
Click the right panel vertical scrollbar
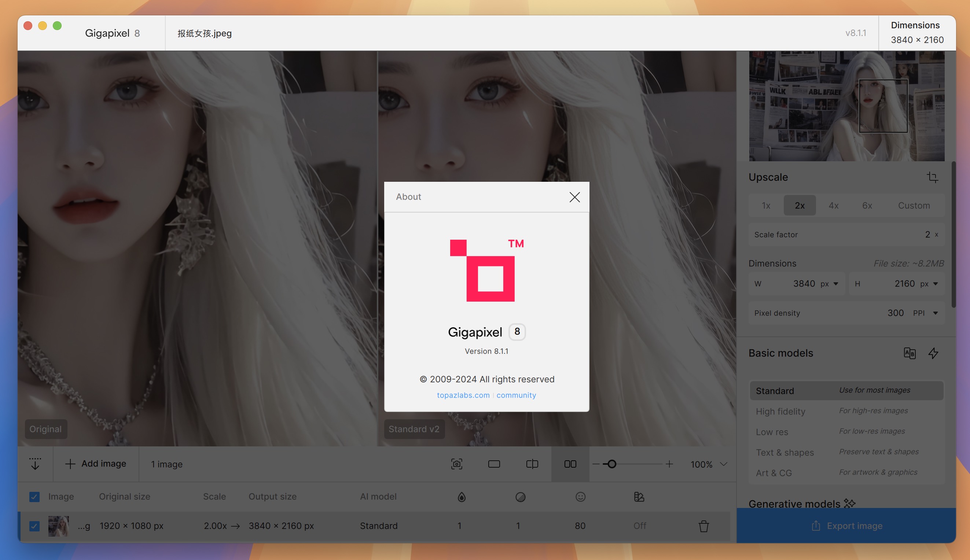(953, 235)
